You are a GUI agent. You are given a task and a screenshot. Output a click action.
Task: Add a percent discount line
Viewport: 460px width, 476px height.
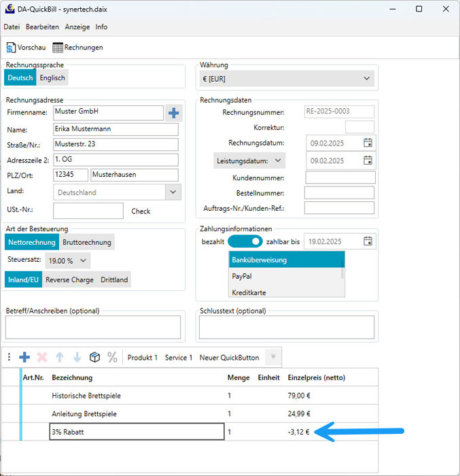pyautogui.click(x=112, y=357)
